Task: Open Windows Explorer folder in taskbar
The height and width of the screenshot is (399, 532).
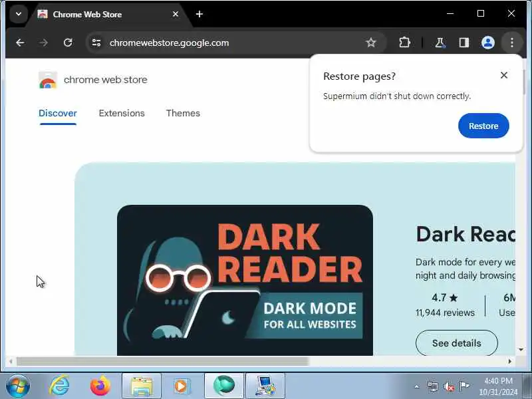Action: [142, 386]
